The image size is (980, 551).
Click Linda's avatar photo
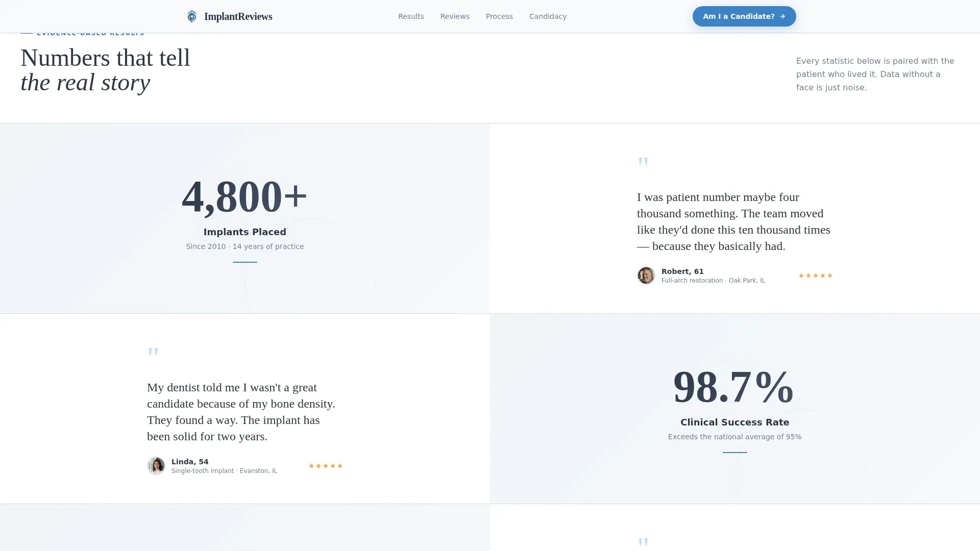pyautogui.click(x=156, y=466)
